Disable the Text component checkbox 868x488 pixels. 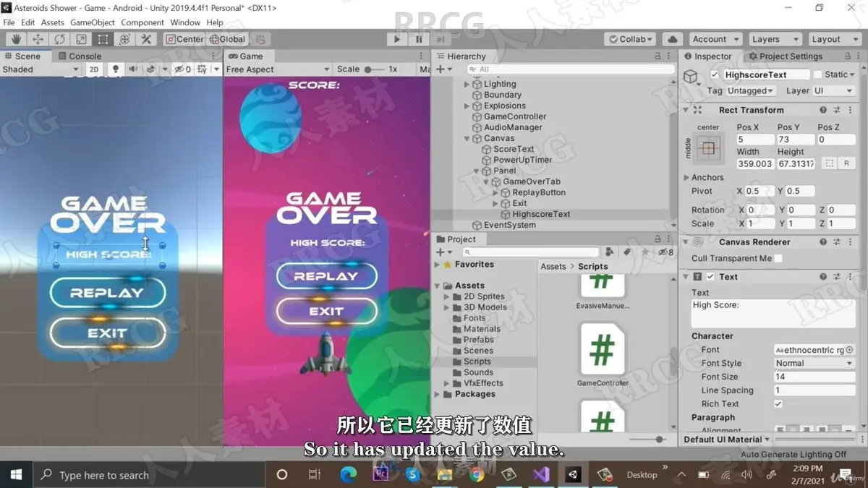pyautogui.click(x=710, y=277)
